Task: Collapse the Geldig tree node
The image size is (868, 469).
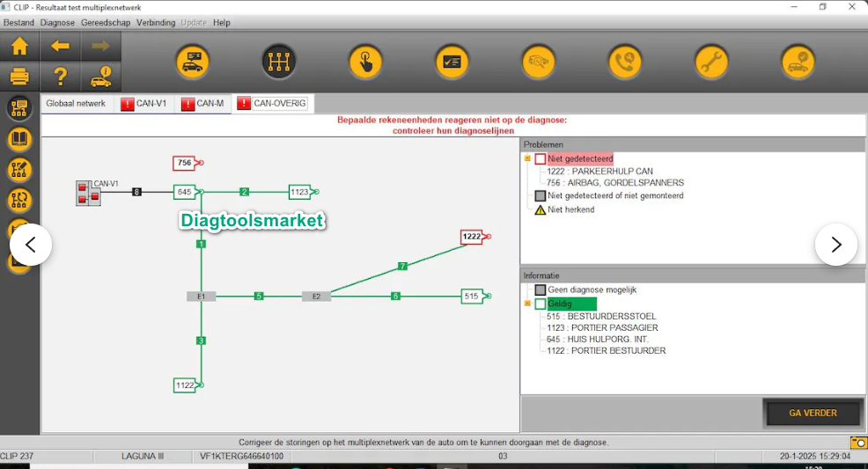Action: click(x=527, y=304)
